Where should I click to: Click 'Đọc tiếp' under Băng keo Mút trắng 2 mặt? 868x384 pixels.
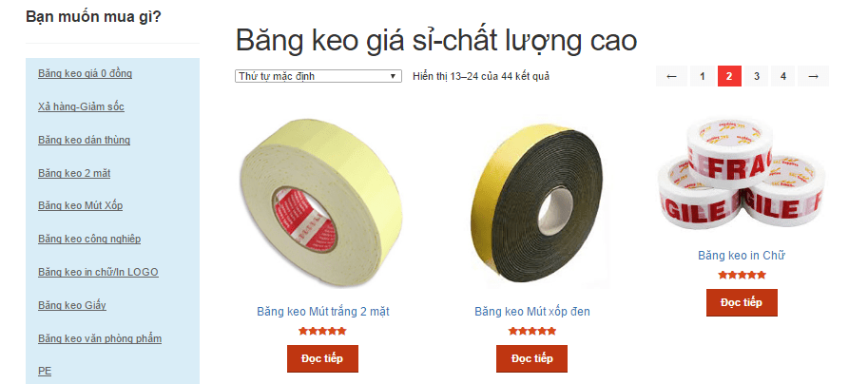[x=322, y=358]
